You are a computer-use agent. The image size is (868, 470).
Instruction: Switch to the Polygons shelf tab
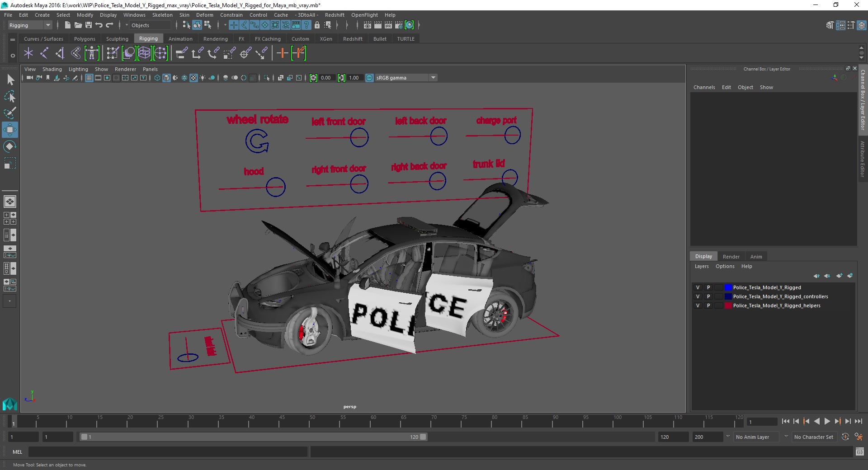coord(85,39)
